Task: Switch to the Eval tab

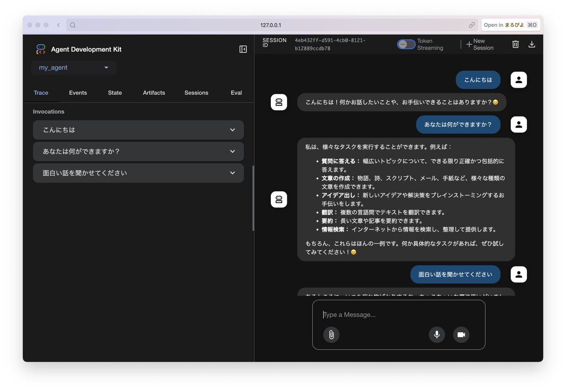Action: point(236,93)
